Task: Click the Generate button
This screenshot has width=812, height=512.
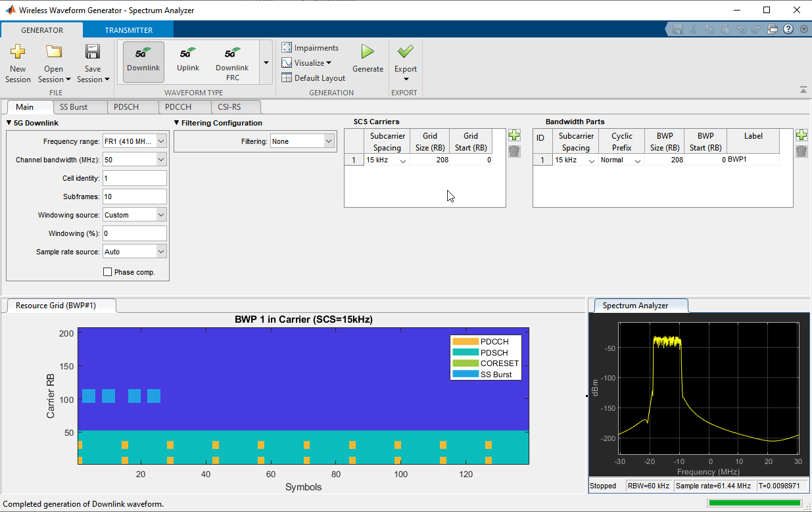Action: click(368, 58)
